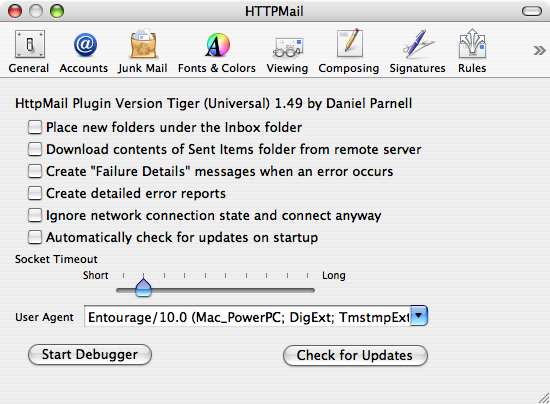The width and height of the screenshot is (550, 404).
Task: Click the Socket Timeout slider handle
Action: point(143,288)
